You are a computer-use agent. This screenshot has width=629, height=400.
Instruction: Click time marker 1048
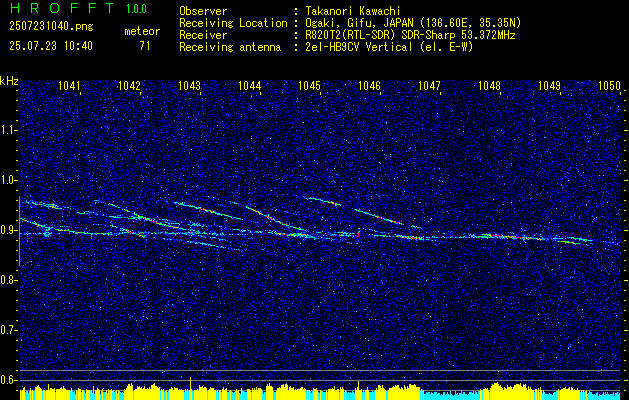pyautogui.click(x=489, y=85)
